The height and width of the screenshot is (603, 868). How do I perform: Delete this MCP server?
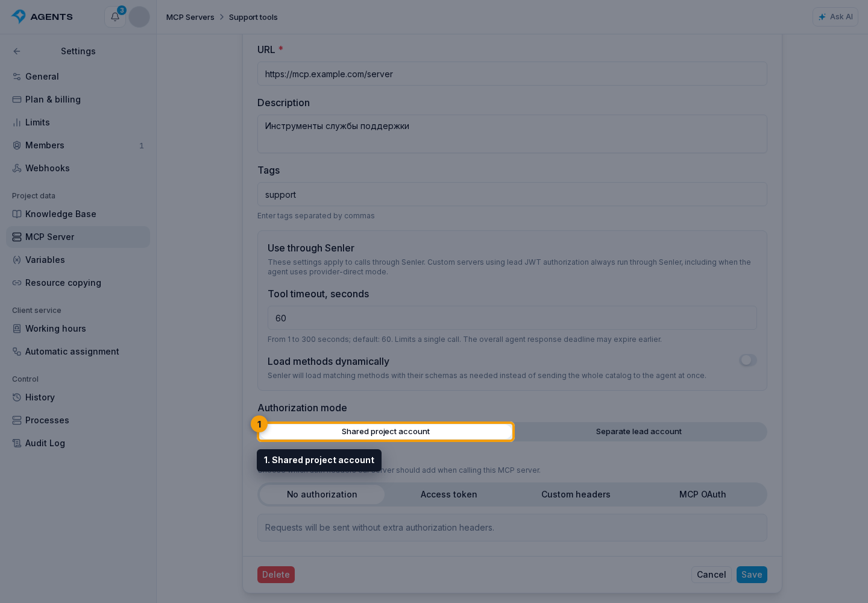pos(276,575)
